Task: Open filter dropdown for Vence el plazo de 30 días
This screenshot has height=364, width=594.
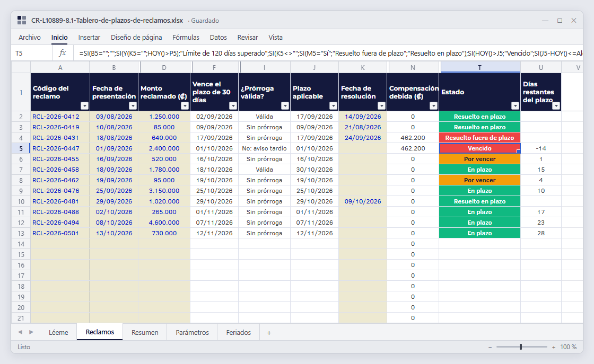Action: pos(233,106)
